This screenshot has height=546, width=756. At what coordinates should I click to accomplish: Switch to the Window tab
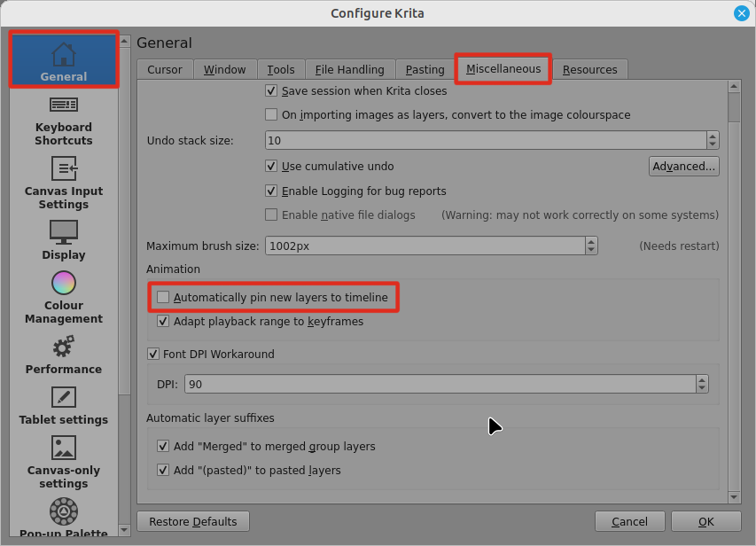click(225, 69)
